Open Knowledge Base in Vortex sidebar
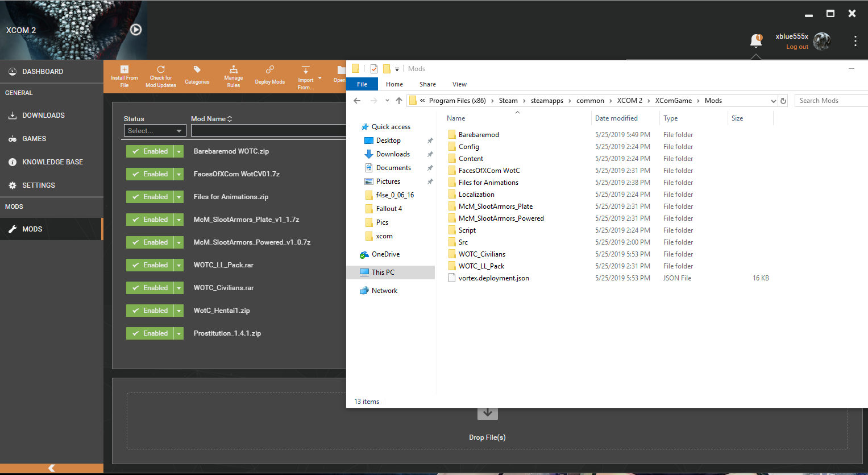The width and height of the screenshot is (868, 475). [x=51, y=162]
